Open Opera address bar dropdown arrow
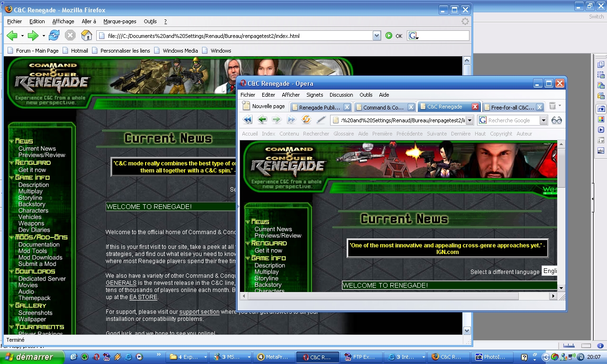Viewport: 607px width, 364px height. point(469,120)
